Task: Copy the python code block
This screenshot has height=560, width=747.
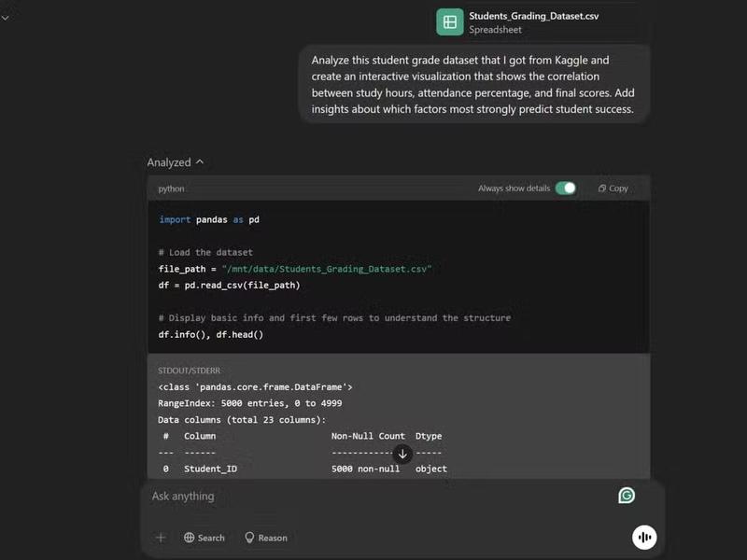Action: click(613, 189)
